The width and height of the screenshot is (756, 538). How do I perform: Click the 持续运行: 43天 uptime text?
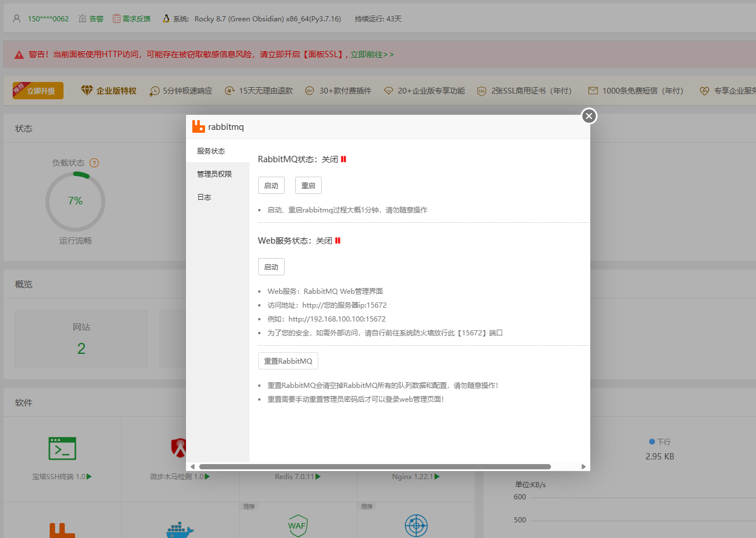tap(378, 18)
